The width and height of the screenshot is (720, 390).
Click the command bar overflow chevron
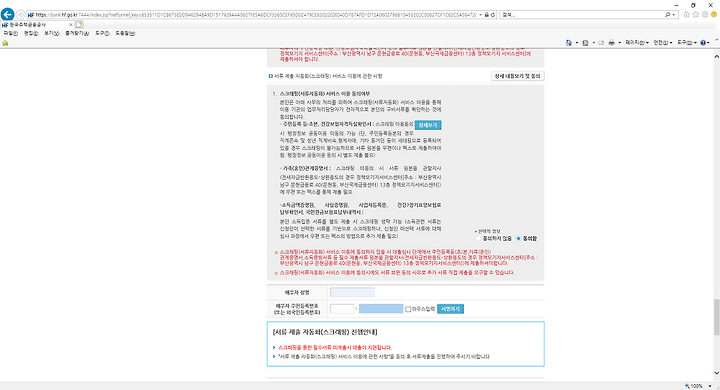pos(716,41)
